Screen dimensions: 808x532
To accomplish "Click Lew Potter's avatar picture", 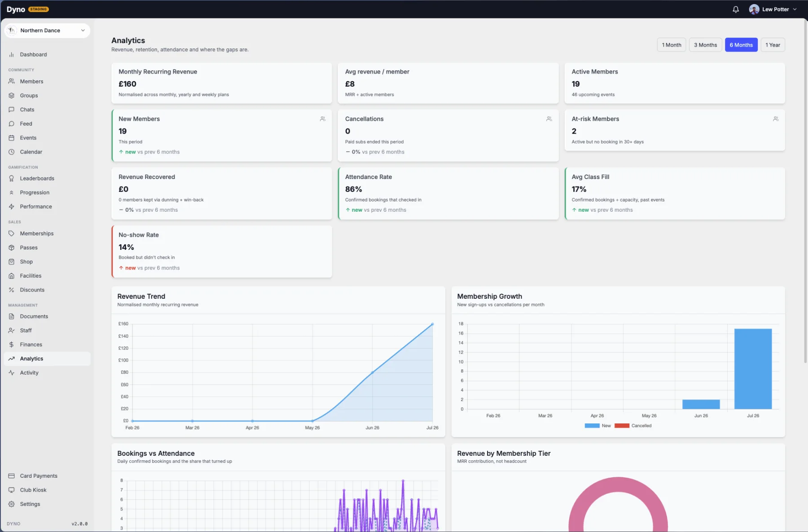I will click(754, 9).
